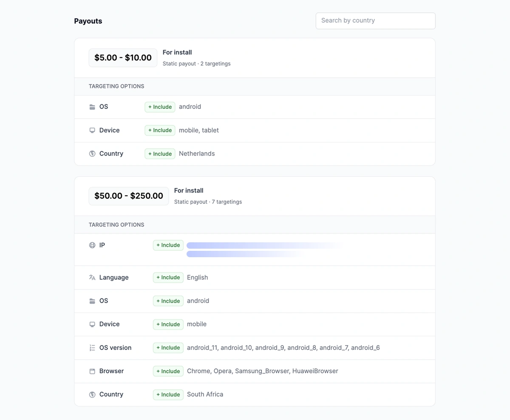Viewport: 510px width, 420px height.
Task: Click the Country icon next to South Africa
Action: 92,394
